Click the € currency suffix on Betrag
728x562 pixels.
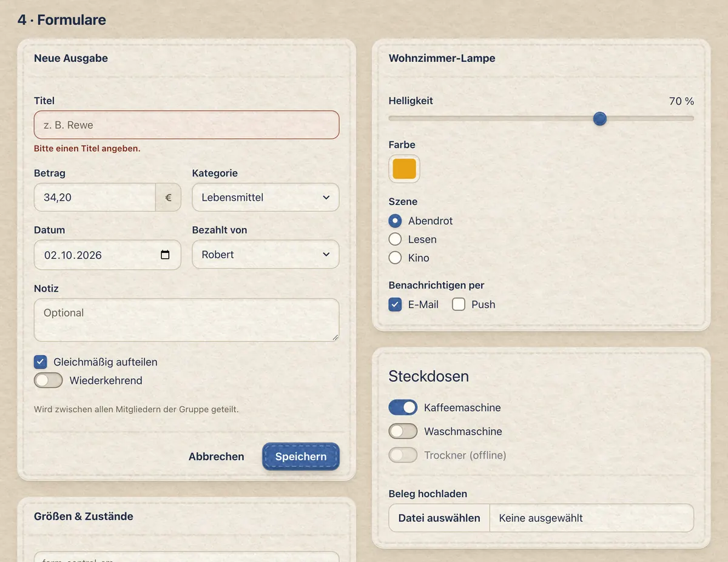click(169, 198)
